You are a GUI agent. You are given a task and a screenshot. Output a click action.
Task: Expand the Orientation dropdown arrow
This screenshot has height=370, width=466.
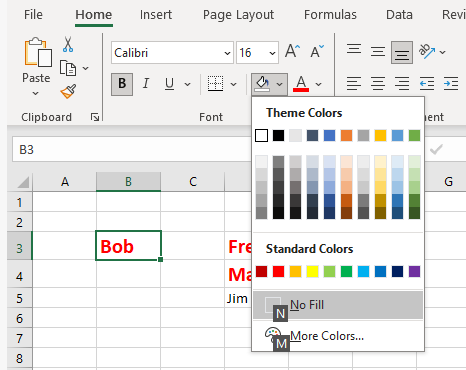[x=443, y=52]
